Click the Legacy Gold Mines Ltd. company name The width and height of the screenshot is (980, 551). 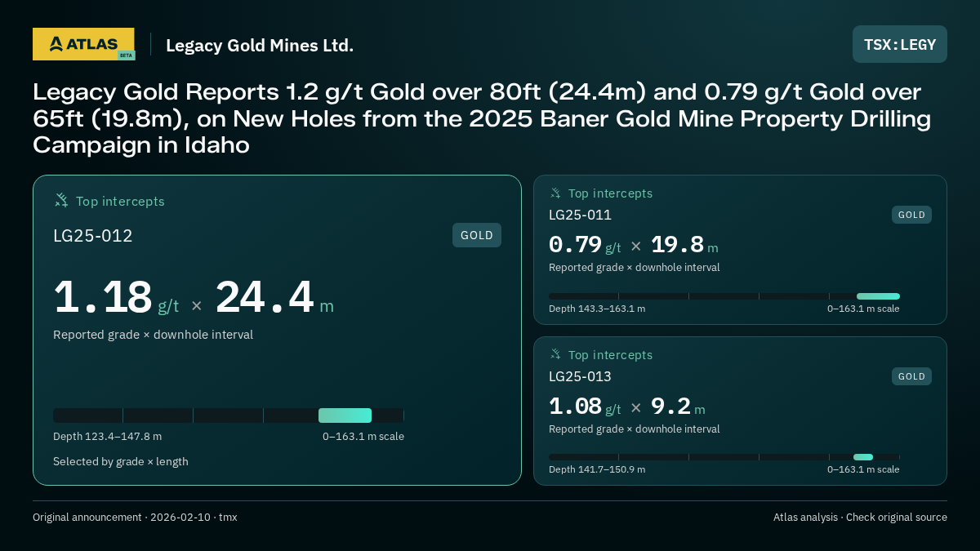click(x=260, y=45)
